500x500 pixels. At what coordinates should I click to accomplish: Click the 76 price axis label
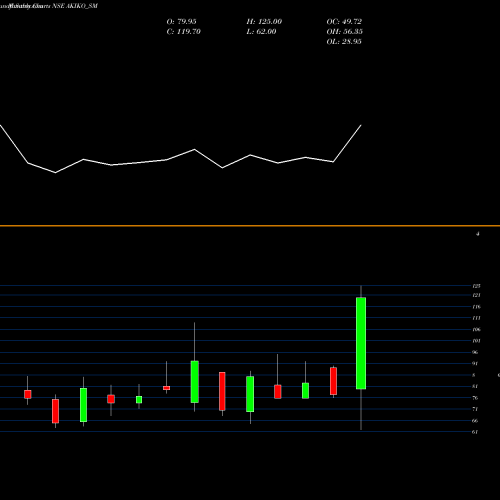(475, 398)
